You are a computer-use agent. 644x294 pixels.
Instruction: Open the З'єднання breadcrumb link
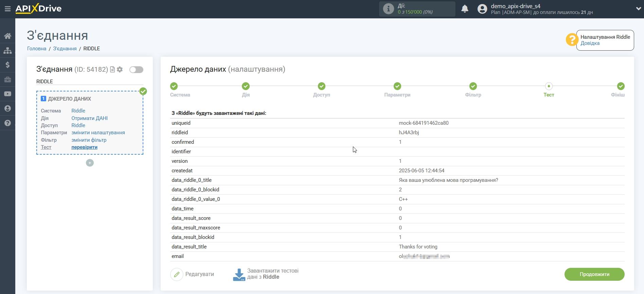(65, 49)
